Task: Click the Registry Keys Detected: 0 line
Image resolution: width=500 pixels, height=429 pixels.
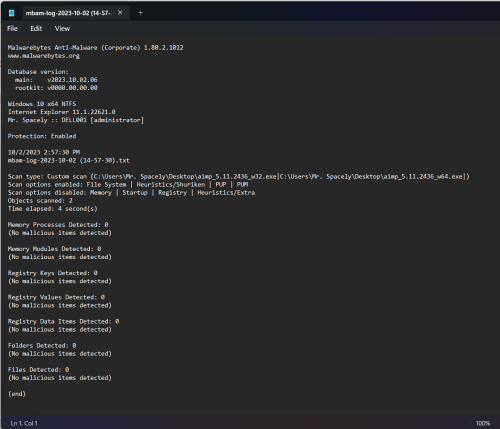Action: [53, 273]
